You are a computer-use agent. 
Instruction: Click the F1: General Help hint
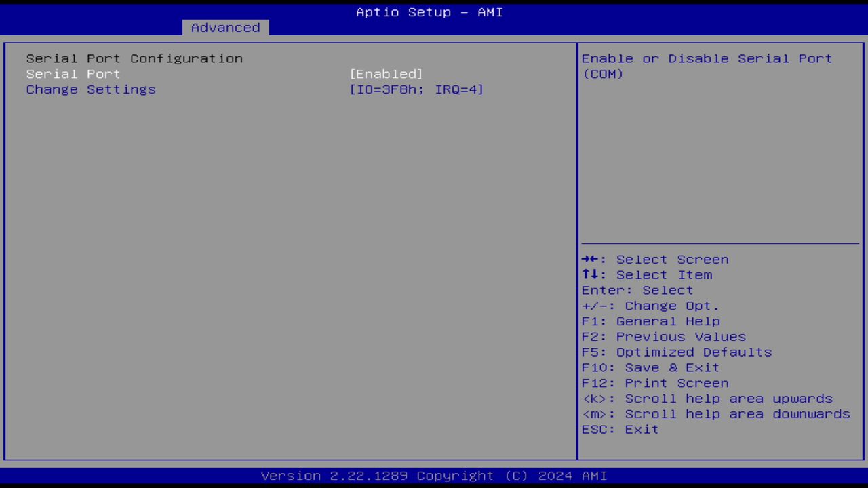click(x=651, y=322)
